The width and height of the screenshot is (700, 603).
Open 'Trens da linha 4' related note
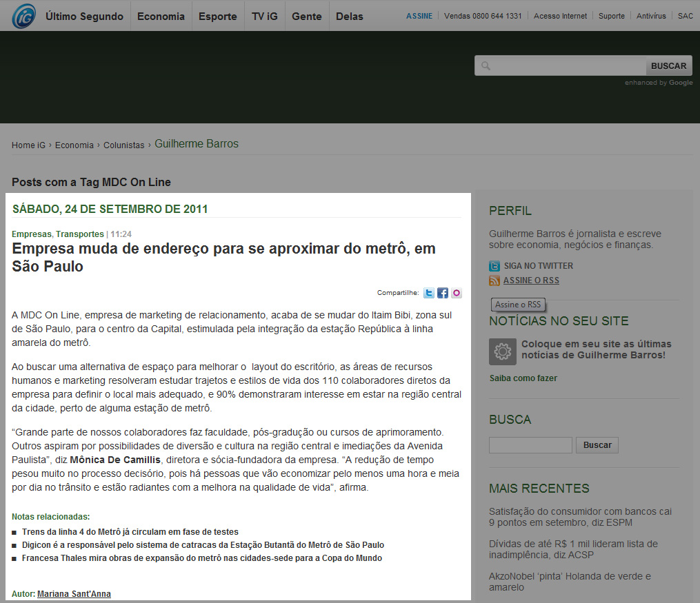(130, 532)
